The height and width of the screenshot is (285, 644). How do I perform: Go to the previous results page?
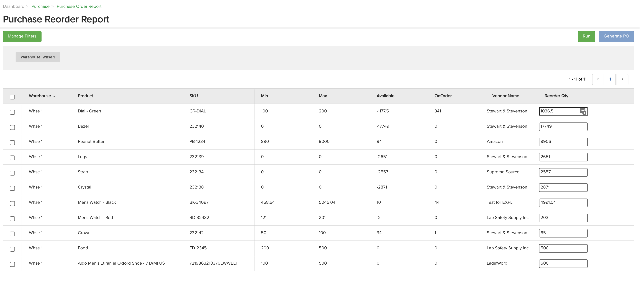point(598,79)
